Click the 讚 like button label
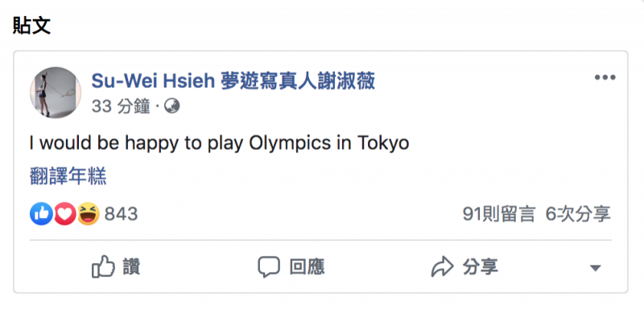The width and height of the screenshot is (644, 309). (131, 266)
